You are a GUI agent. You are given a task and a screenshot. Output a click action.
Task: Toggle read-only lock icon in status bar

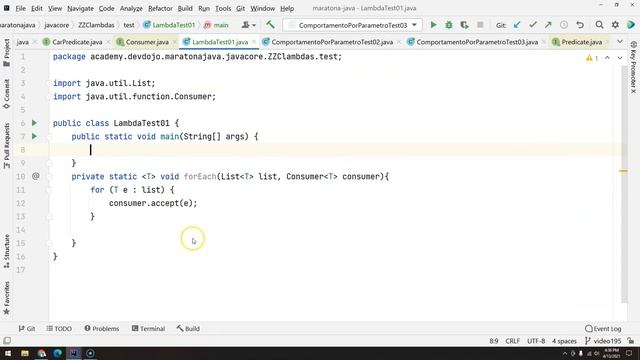pyautogui.click(x=631, y=340)
